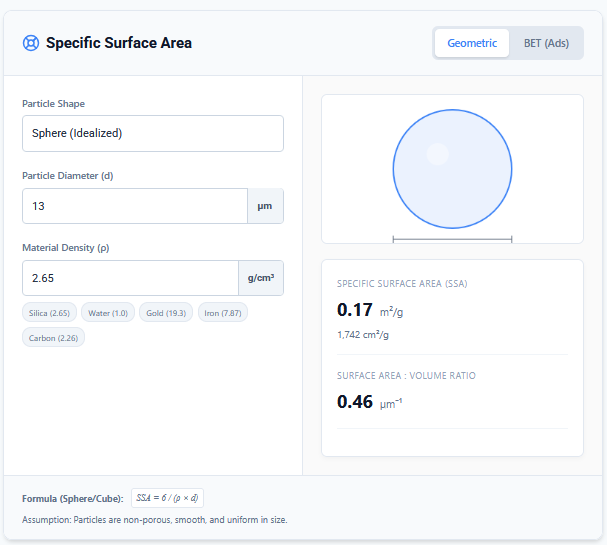Select the Silica (2.65) density preset
Screen dimensions: 607x545
pyautogui.click(x=50, y=313)
